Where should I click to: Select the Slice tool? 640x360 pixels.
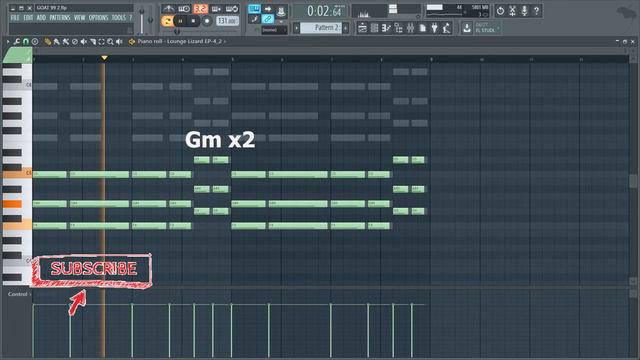(93, 42)
